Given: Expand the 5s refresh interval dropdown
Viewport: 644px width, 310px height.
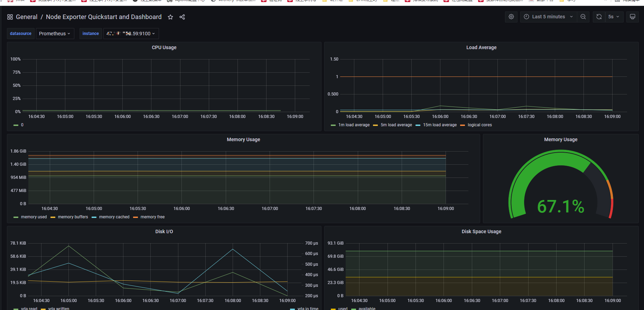Looking at the screenshot, I should pyautogui.click(x=614, y=17).
